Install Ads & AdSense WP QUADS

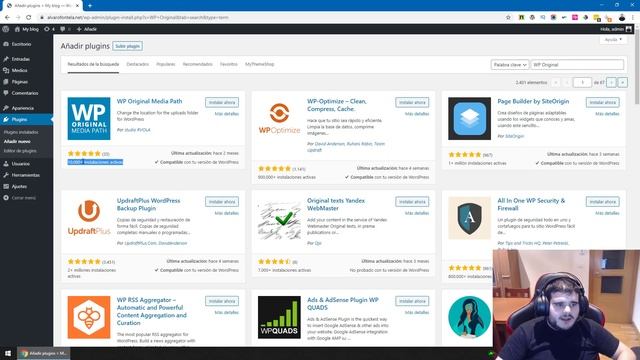coord(412,301)
